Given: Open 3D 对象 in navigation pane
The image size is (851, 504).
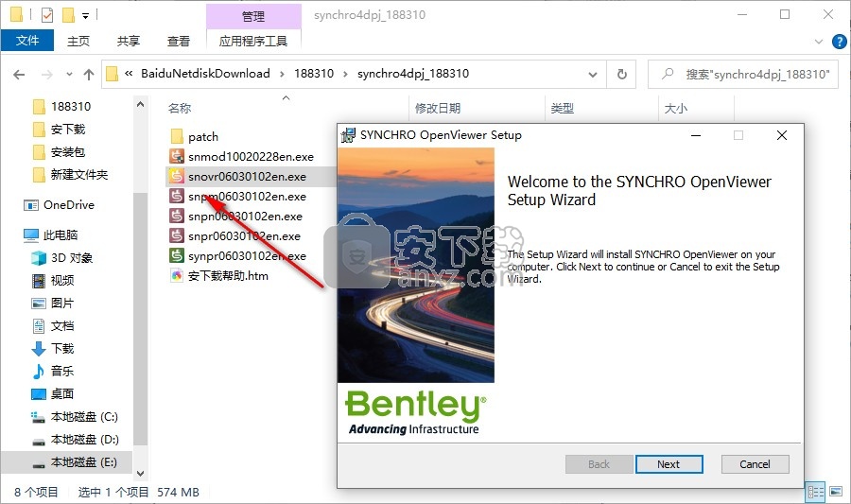Looking at the screenshot, I should 61,258.
